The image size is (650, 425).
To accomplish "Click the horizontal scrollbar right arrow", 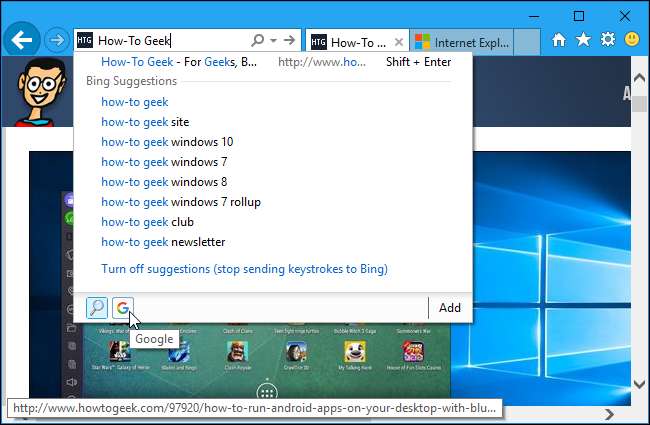I will (x=609, y=413).
